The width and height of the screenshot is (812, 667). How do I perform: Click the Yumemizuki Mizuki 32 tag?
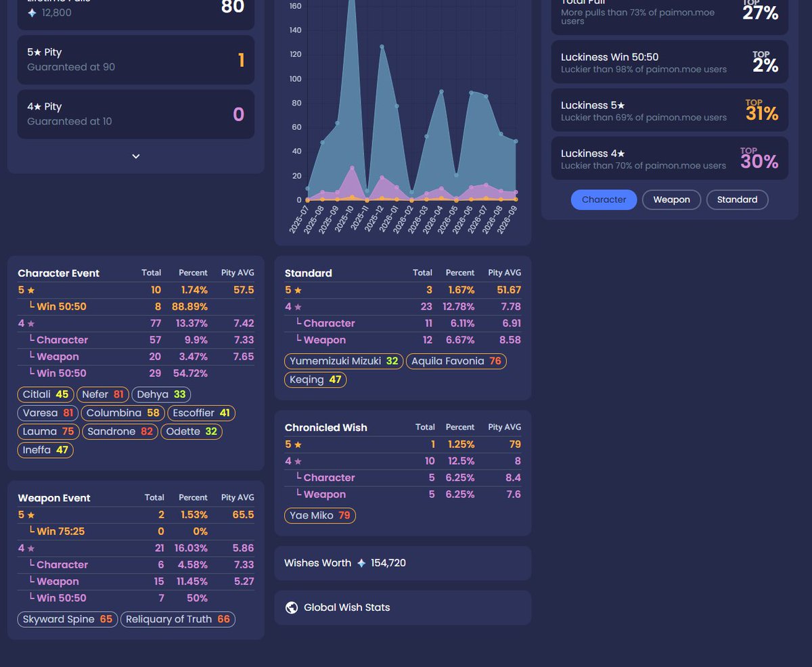tap(344, 361)
